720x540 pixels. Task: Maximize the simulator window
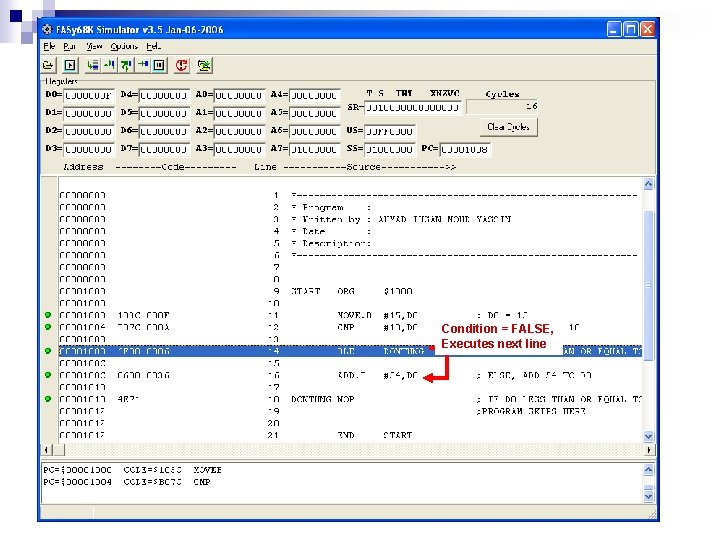point(631,29)
